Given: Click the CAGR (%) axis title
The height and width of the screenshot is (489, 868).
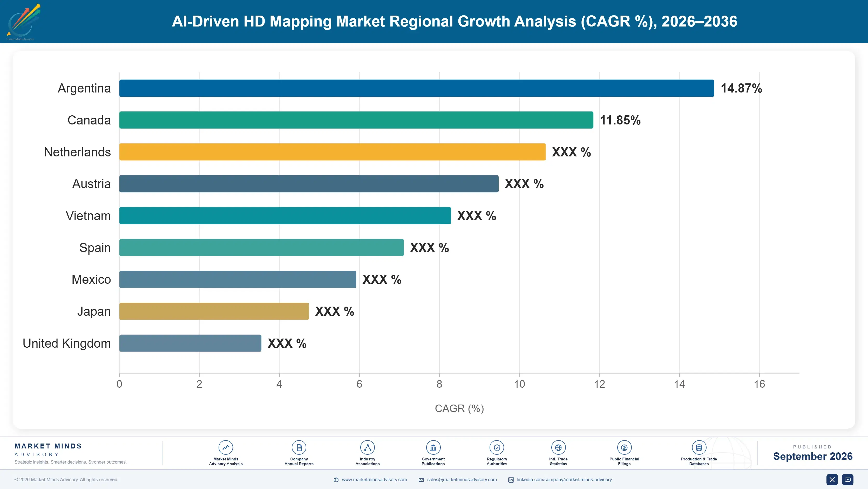Looking at the screenshot, I should click(x=459, y=408).
